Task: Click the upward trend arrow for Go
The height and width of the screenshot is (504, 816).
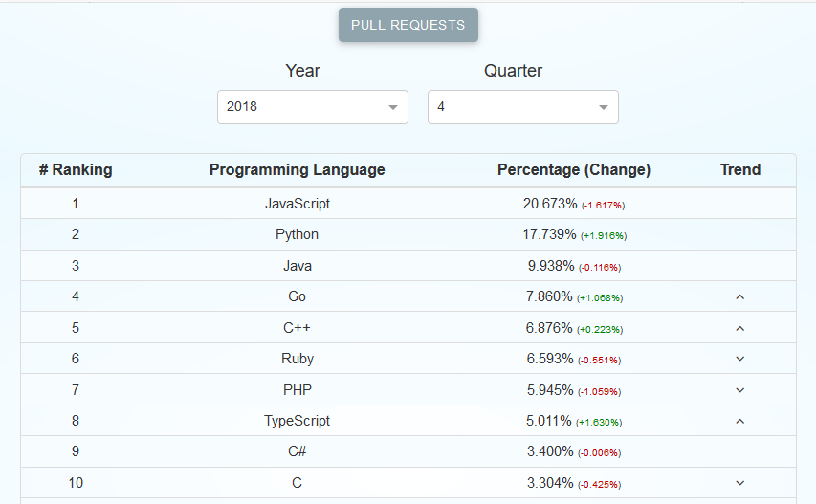Action: (739, 297)
